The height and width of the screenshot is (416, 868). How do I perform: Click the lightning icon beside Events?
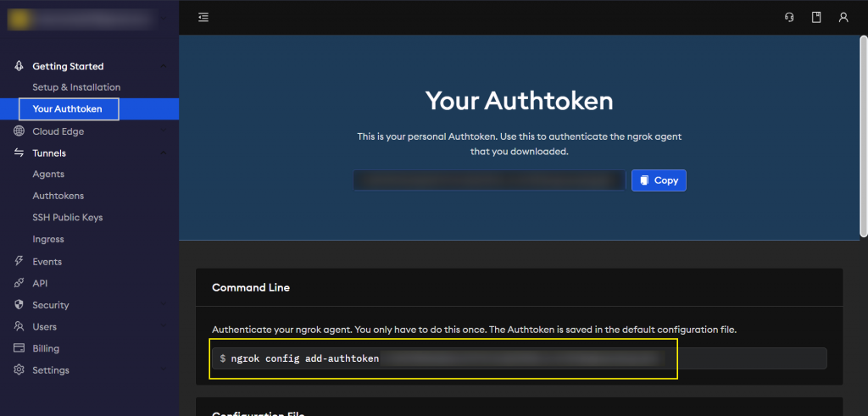click(x=19, y=261)
